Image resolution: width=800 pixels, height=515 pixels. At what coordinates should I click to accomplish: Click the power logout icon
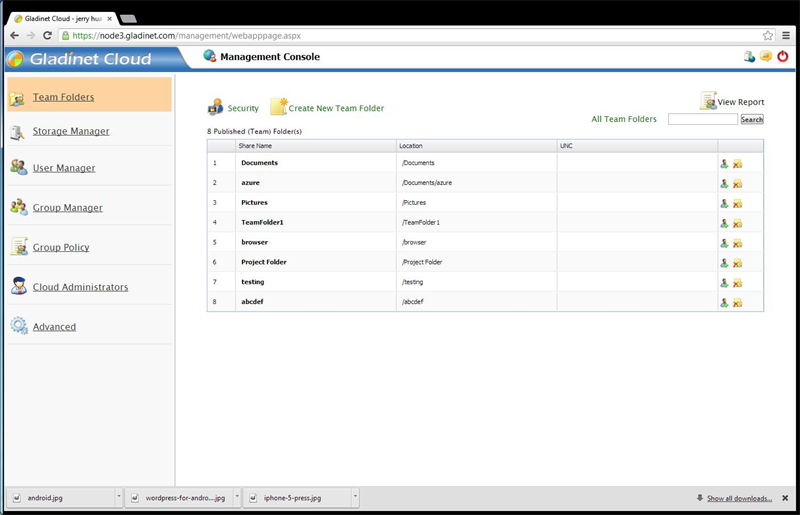(x=782, y=56)
